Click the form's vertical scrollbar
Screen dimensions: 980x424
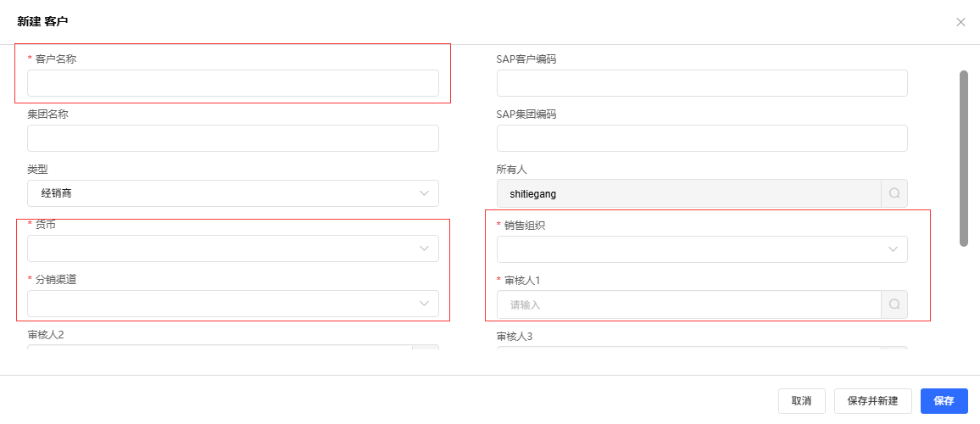[x=963, y=159]
